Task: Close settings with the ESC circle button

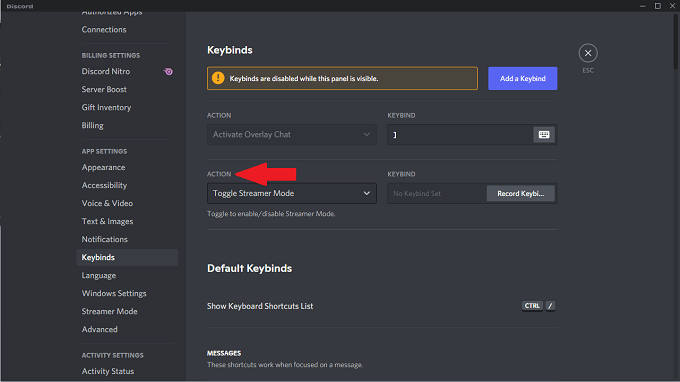Action: pyautogui.click(x=588, y=53)
